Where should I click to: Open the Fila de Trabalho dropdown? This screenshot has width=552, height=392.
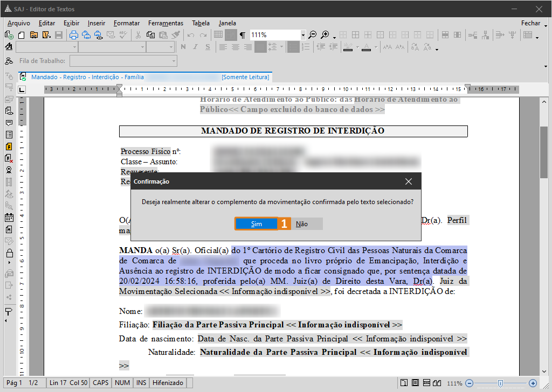pos(174,61)
